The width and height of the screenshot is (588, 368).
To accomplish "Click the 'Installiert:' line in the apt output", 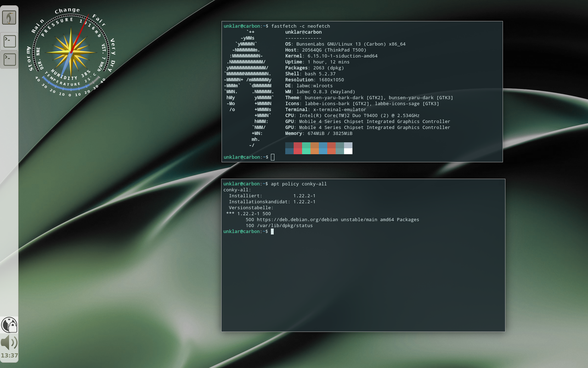I will (272, 196).
